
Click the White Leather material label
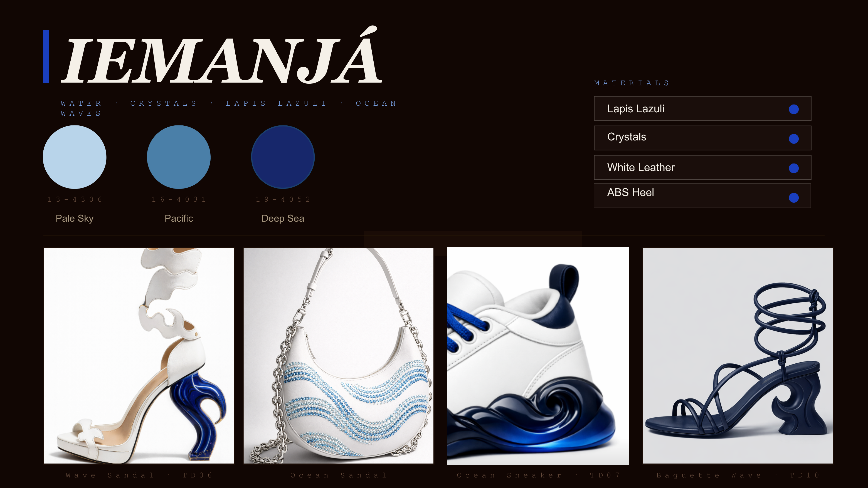click(640, 167)
